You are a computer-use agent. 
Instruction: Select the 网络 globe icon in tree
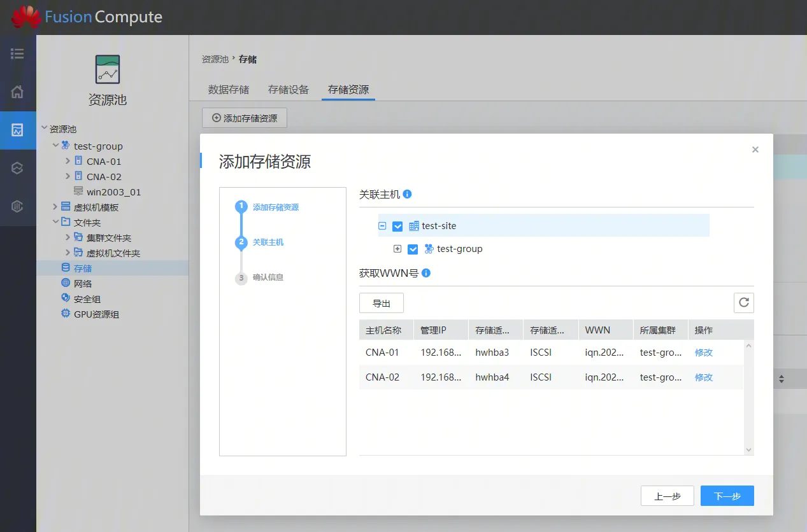pos(66,283)
